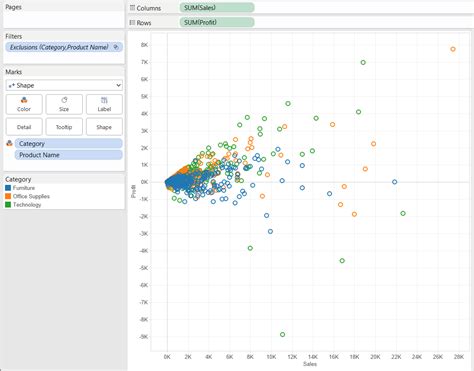This screenshot has height=371, width=474.
Task: Click the Shape marks card button
Action: coord(104,127)
